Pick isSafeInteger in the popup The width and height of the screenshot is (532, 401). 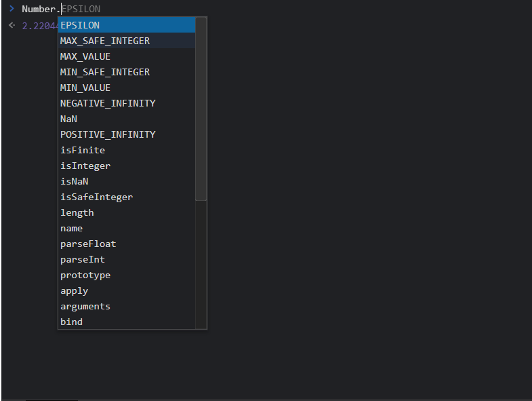click(x=127, y=197)
